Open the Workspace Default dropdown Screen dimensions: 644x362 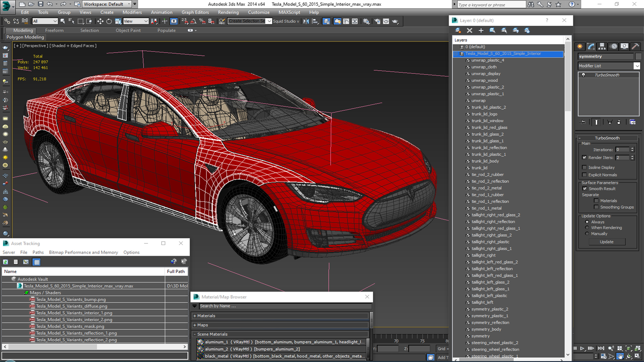107,4
